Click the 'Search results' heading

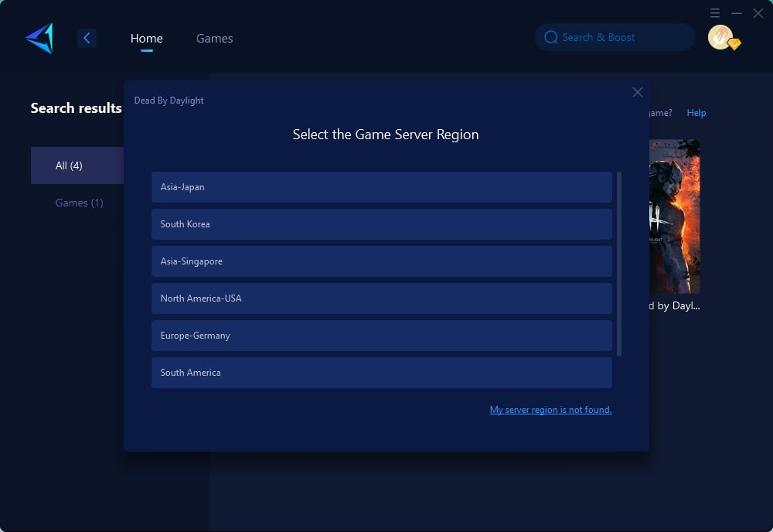tap(76, 108)
